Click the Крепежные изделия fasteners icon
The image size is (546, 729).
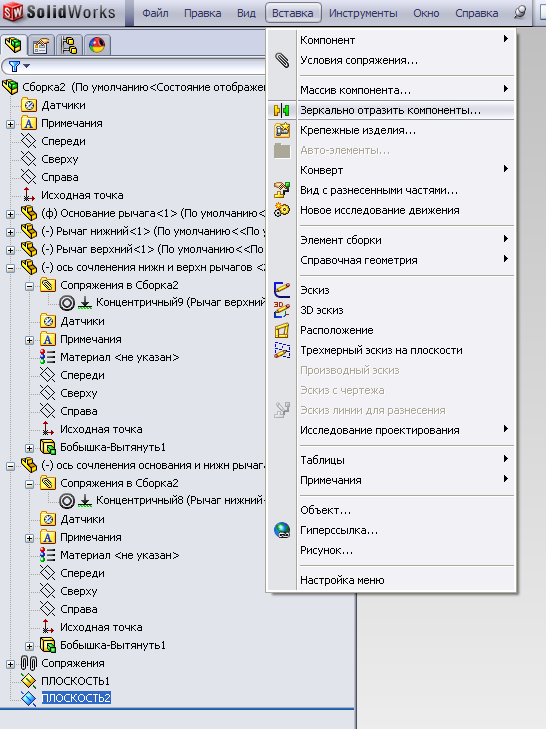[x=282, y=131]
